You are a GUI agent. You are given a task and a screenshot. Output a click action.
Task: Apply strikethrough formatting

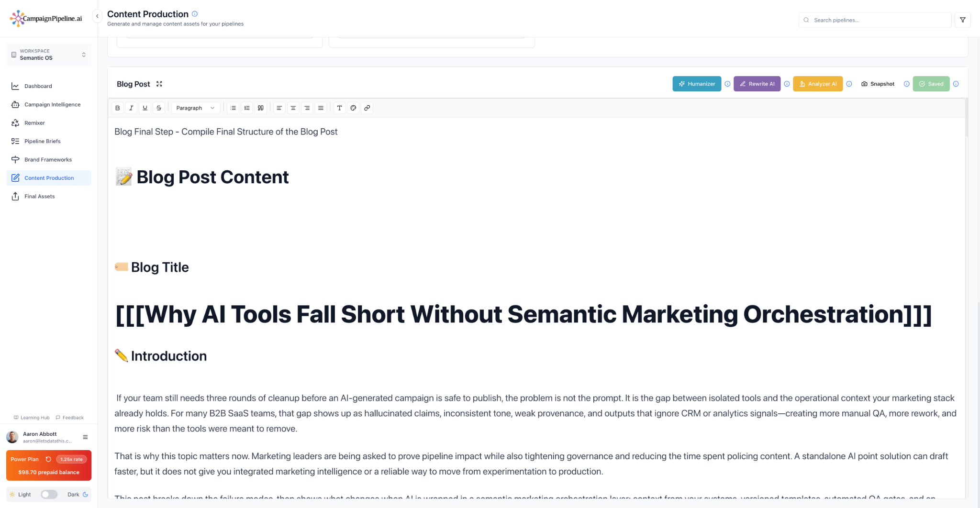(x=159, y=108)
